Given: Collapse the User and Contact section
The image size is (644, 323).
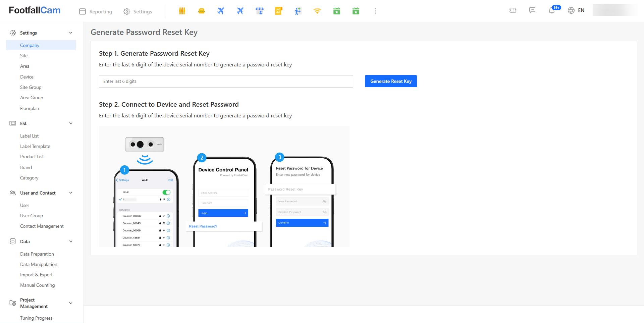Looking at the screenshot, I should click(x=71, y=193).
